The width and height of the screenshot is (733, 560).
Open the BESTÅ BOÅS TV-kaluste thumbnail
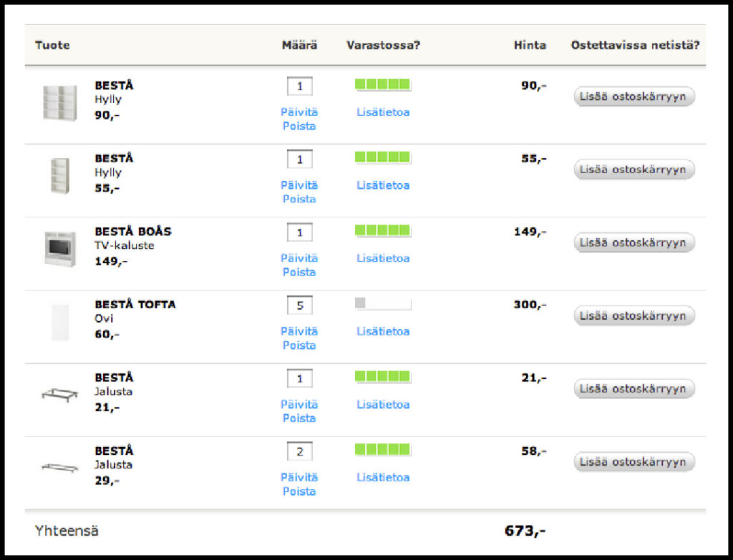click(60, 248)
